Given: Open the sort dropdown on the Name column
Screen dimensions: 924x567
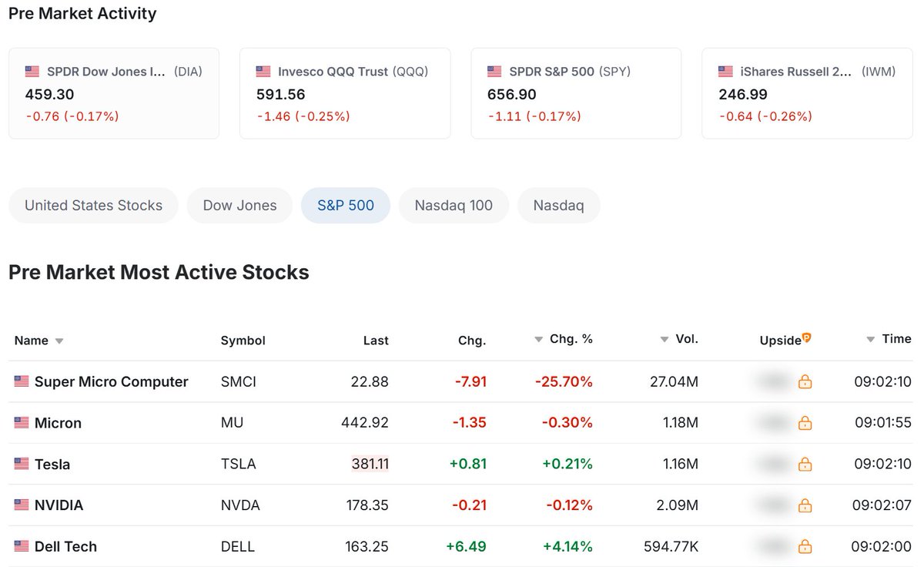Looking at the screenshot, I should pos(60,341).
